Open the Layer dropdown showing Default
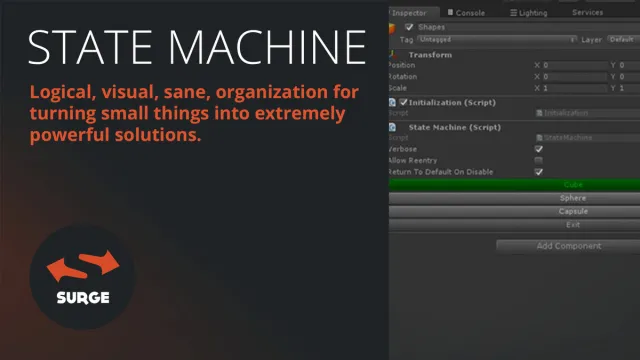Viewport: 640px width, 360px height. click(x=623, y=40)
